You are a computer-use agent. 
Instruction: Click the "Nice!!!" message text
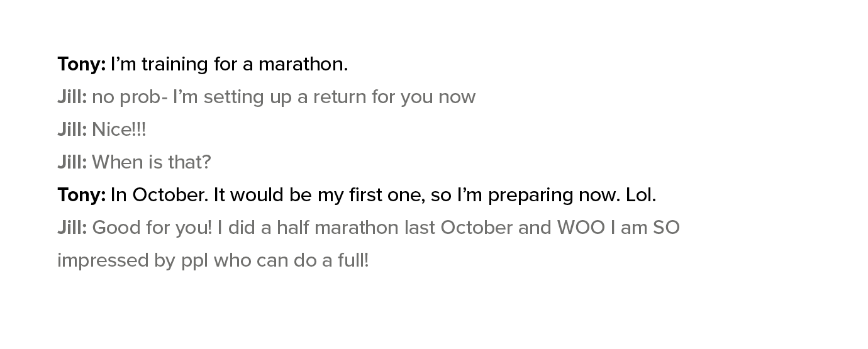coord(119,130)
